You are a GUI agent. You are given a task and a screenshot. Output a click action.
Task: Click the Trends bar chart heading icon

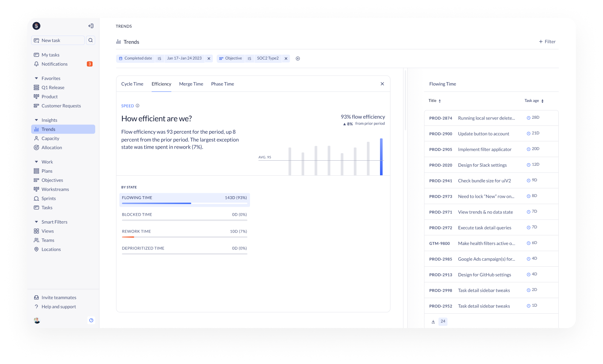[x=118, y=42]
